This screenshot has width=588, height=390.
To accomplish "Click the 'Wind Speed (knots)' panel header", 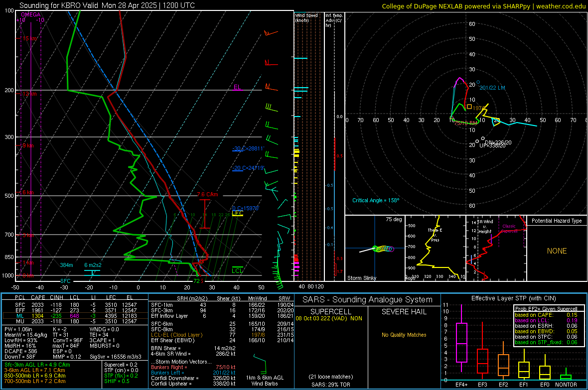I will [x=306, y=17].
